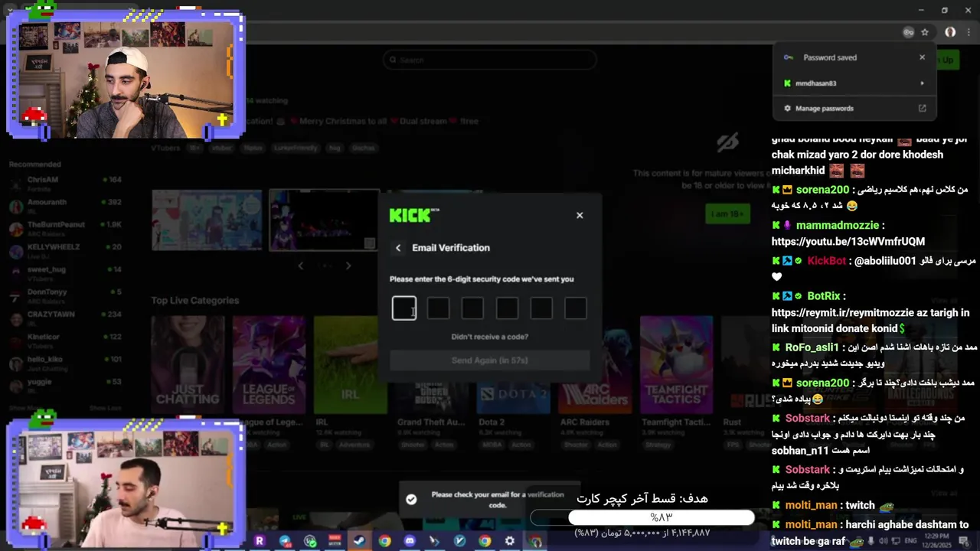This screenshot has height=551, width=980.
Task: Open yuggie recommended channel
Action: click(x=66, y=385)
